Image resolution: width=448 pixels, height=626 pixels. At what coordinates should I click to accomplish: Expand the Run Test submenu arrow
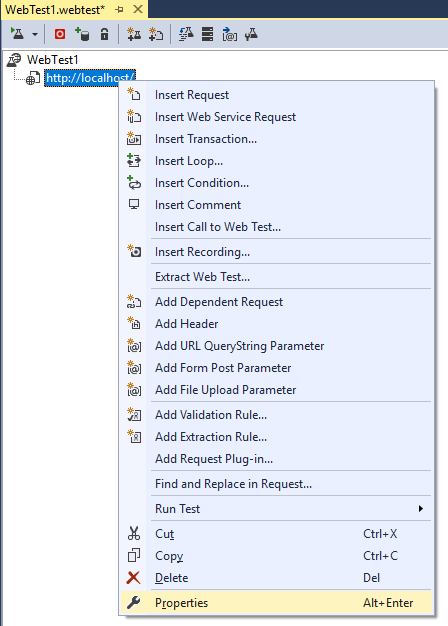coord(420,508)
